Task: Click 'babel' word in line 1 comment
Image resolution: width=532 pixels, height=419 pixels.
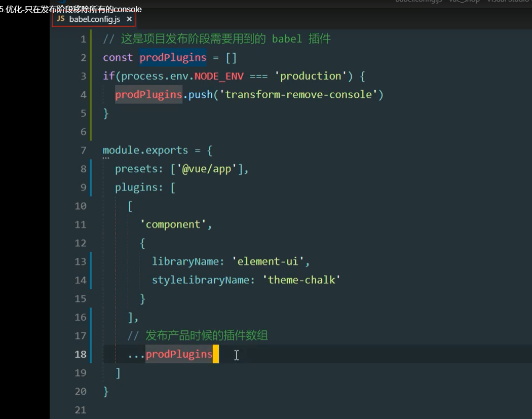Action: [287, 39]
